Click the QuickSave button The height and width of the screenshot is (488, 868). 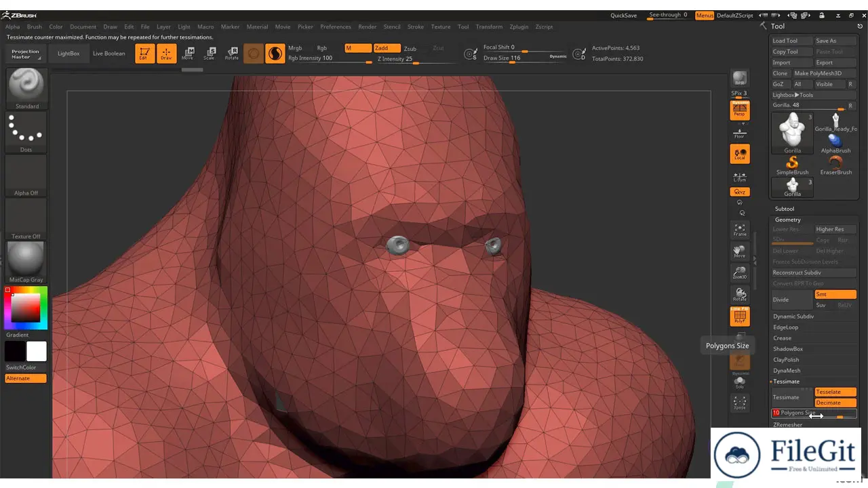[x=623, y=15]
